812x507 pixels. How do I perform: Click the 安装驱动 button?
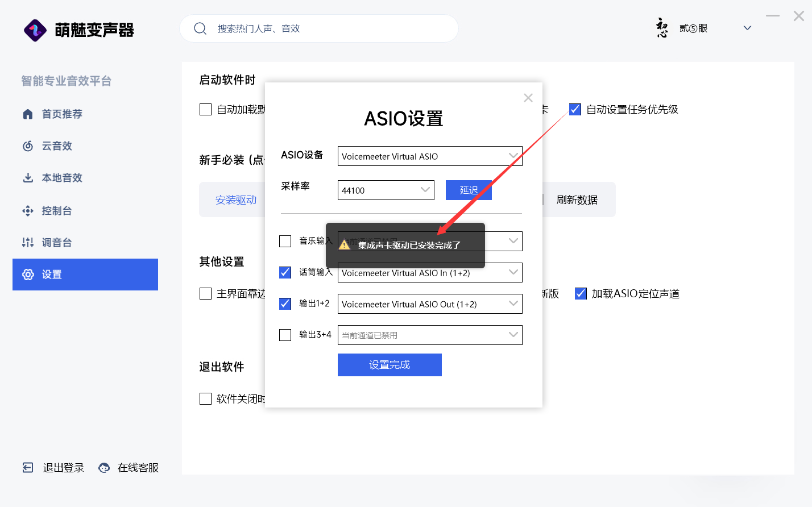coord(236,200)
